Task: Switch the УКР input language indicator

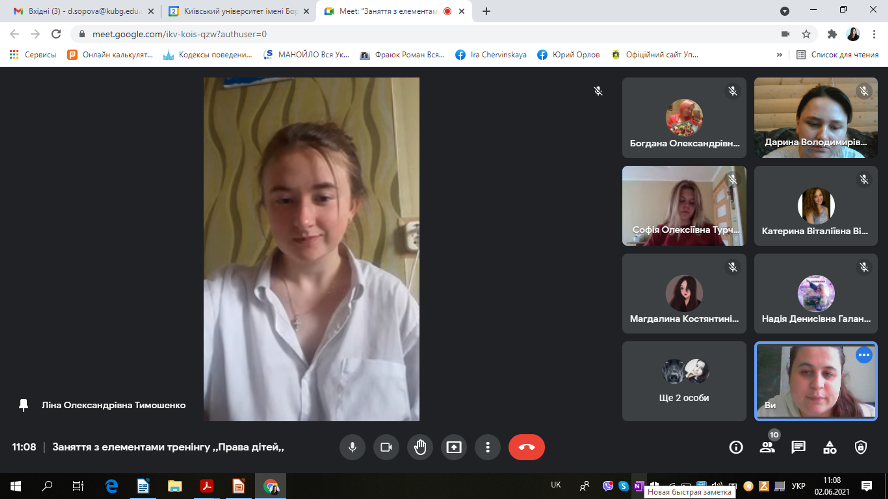Action: [799, 486]
